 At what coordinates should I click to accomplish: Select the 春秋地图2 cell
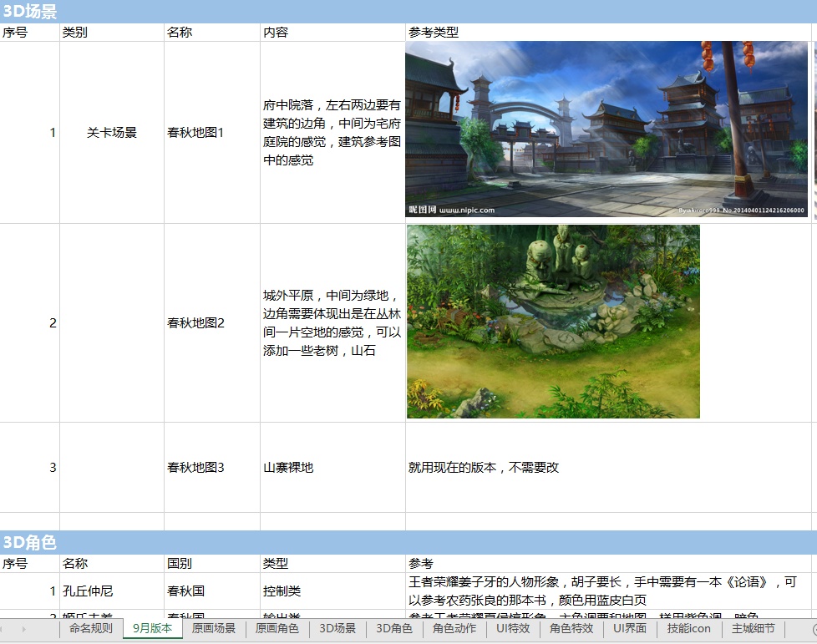click(212, 323)
